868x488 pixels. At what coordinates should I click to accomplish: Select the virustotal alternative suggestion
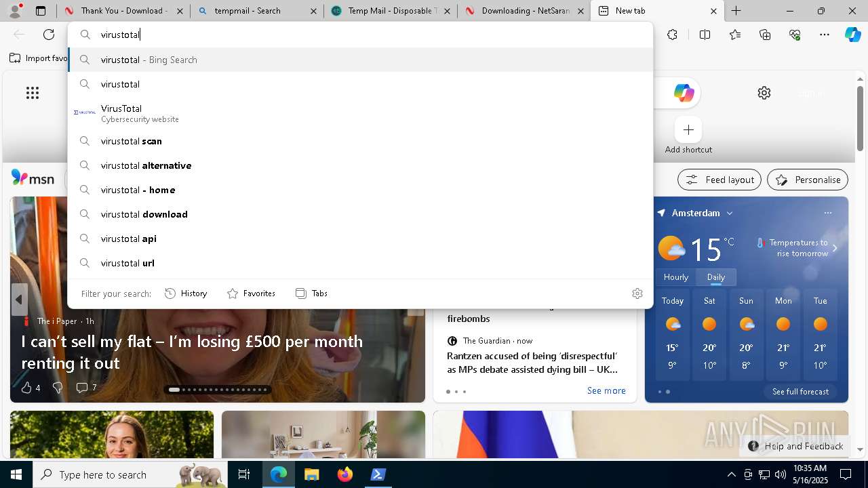360,165
